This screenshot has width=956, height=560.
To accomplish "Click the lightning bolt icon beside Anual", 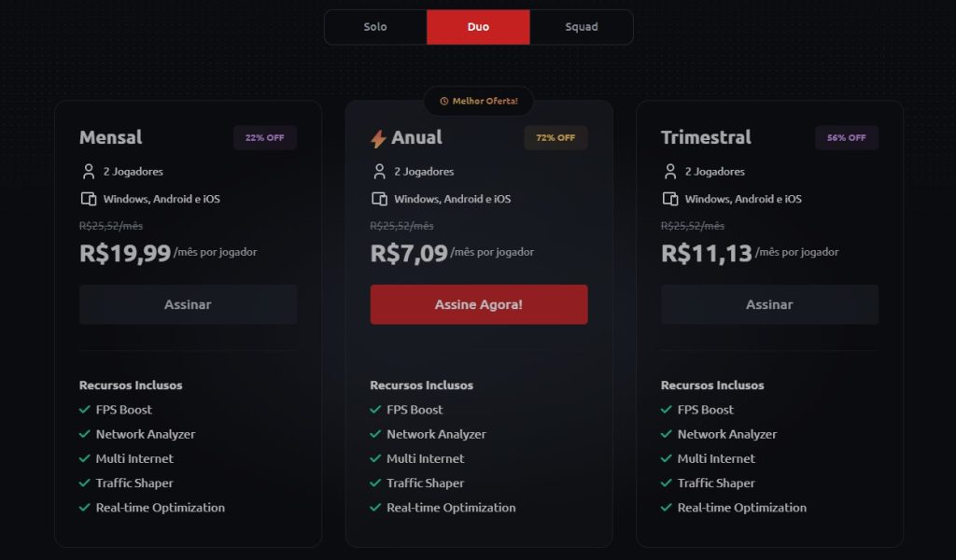I will 378,139.
